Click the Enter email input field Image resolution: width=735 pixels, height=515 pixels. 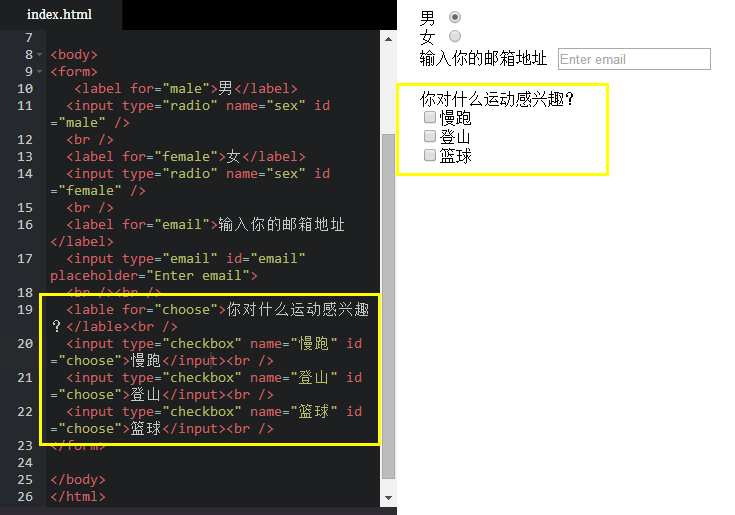(634, 59)
